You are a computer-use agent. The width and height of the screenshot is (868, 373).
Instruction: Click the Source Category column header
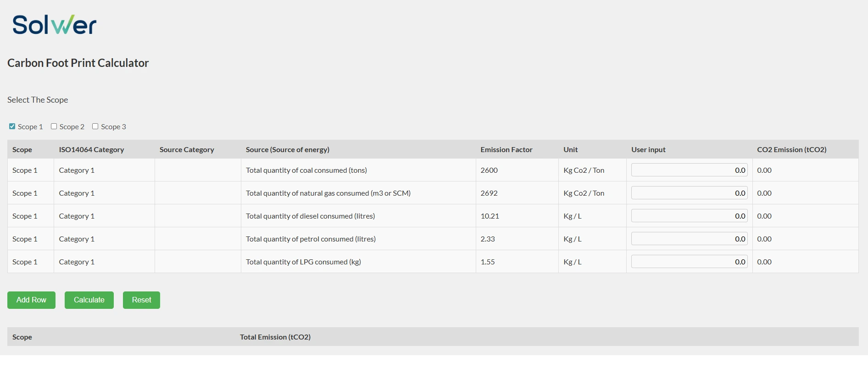click(x=187, y=150)
